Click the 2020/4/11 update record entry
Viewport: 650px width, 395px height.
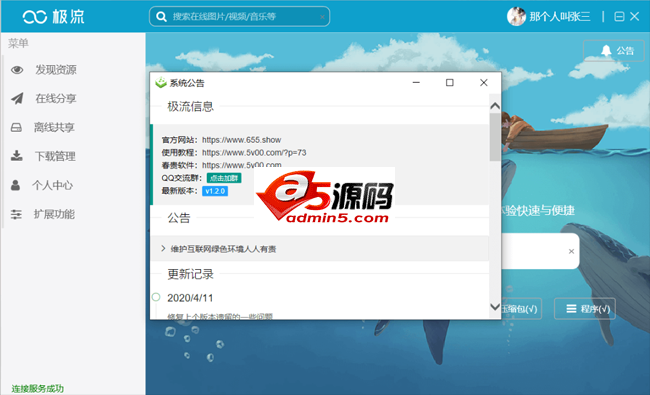point(190,298)
